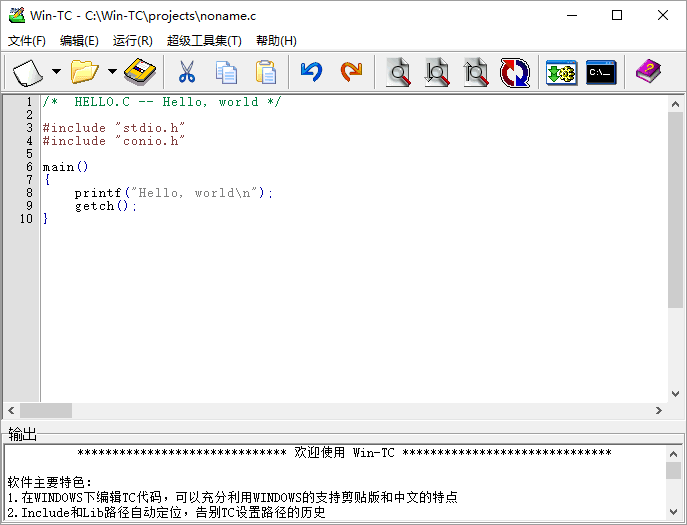Click editor vertical scrollbar down arrow
The height and width of the screenshot is (525, 687).
point(675,394)
